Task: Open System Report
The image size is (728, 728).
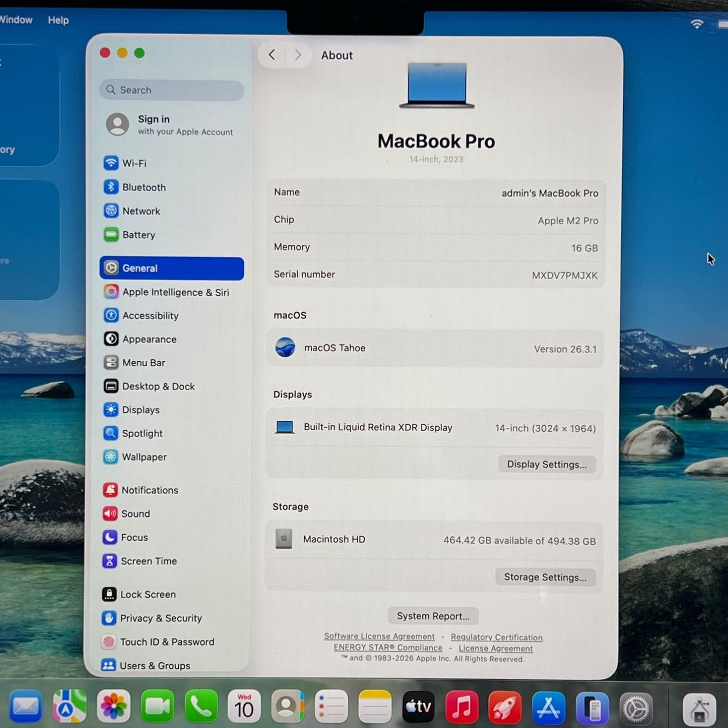Action: click(433, 616)
